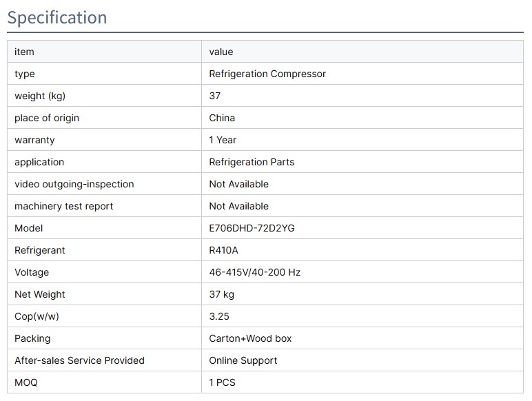532x401 pixels.
Task: Click the Refrigeration Parts application value
Action: (x=252, y=162)
